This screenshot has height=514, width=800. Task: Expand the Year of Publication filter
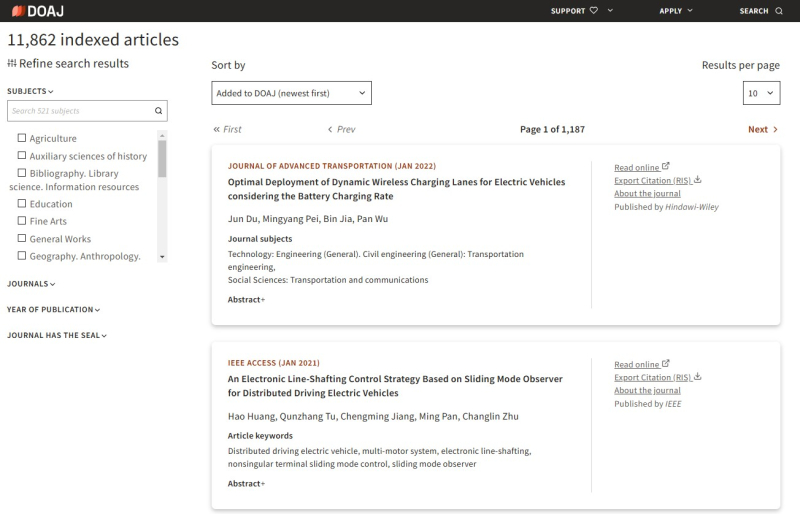54,310
